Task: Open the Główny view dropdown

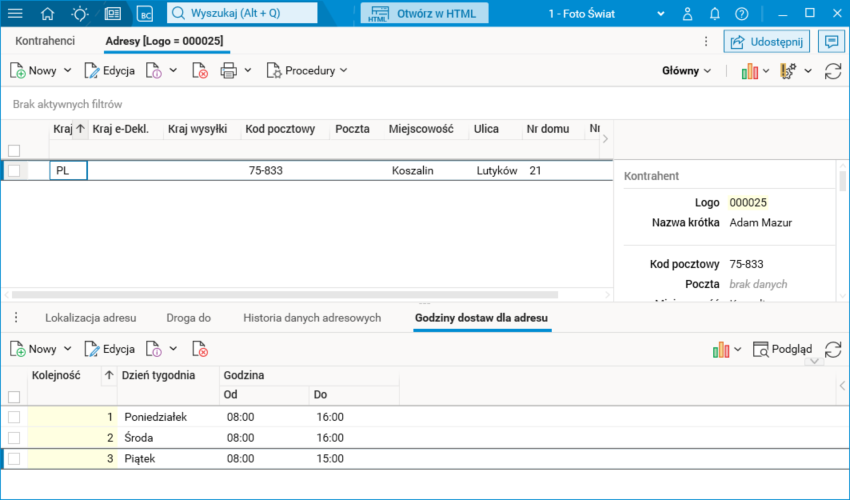Action: click(x=686, y=71)
